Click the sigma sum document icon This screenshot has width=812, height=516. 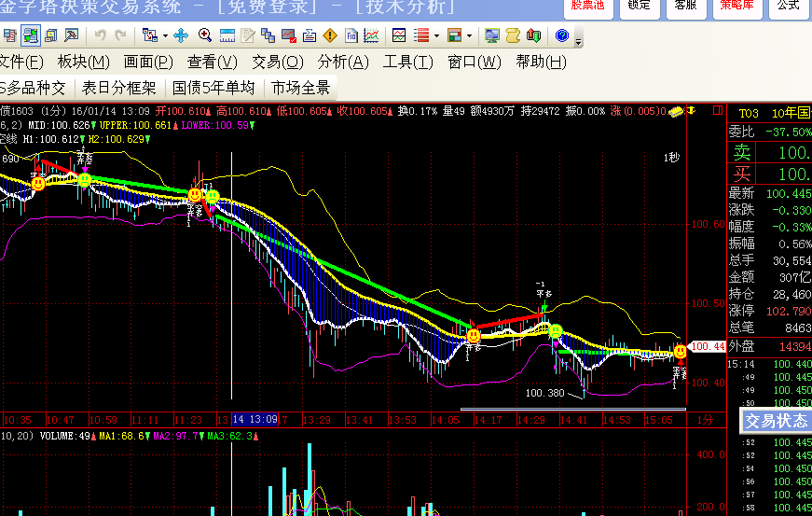[x=310, y=35]
